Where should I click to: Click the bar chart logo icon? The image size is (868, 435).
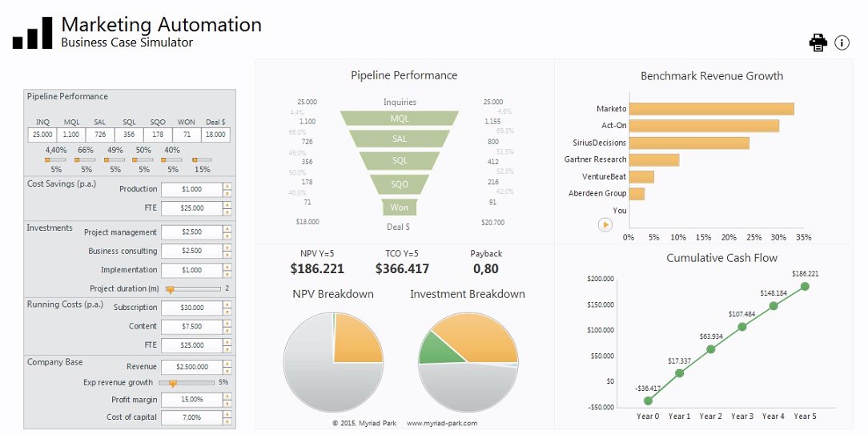32,33
